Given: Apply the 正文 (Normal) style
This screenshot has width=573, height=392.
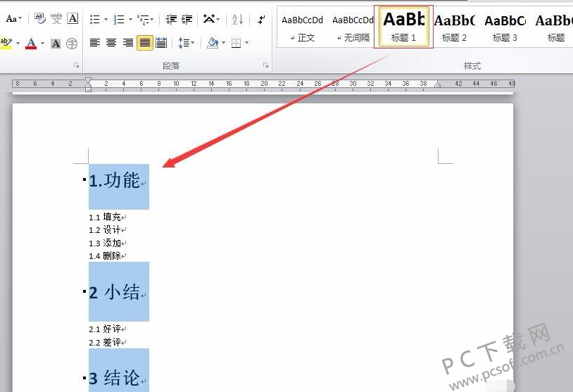Looking at the screenshot, I should [303, 27].
